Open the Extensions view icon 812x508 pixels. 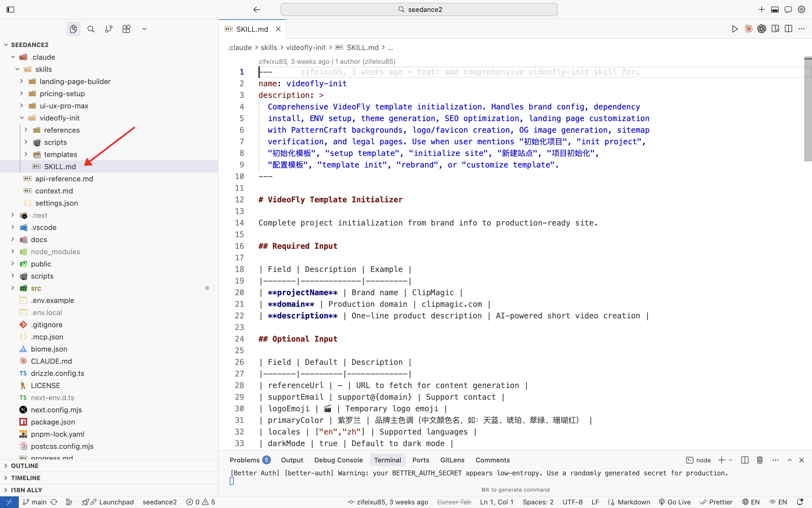[126, 29]
